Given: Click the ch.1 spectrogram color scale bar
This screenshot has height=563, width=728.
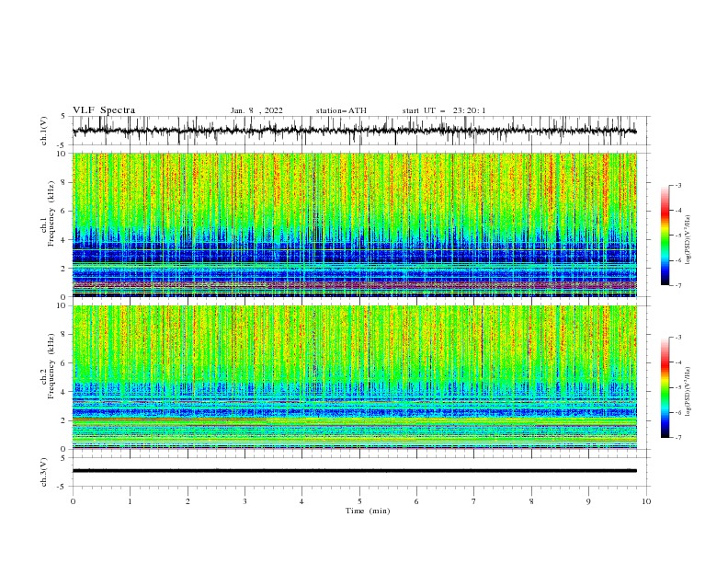Looking at the screenshot, I should tap(665, 236).
